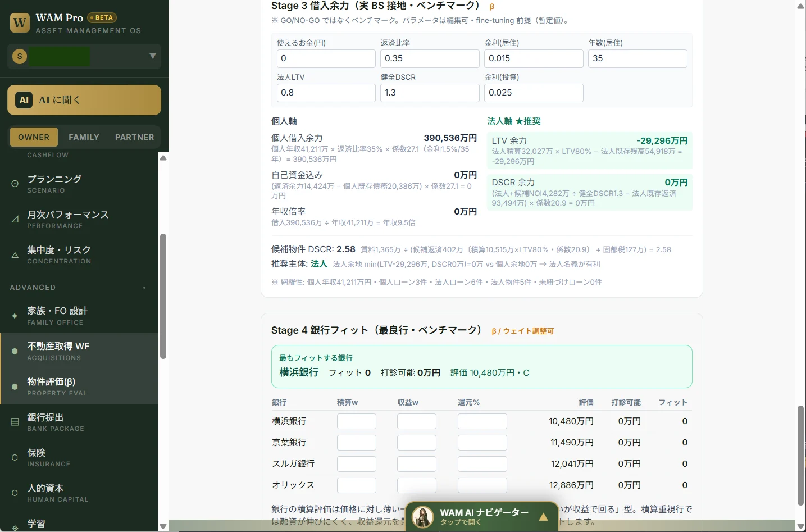
Task: Click the 不動産取得 WF hexagon icon
Action: [15, 351]
